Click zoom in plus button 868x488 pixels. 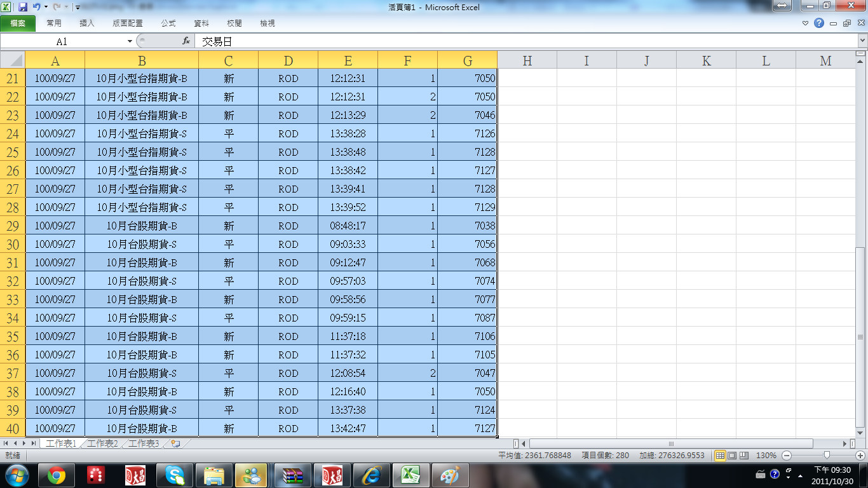coord(860,456)
